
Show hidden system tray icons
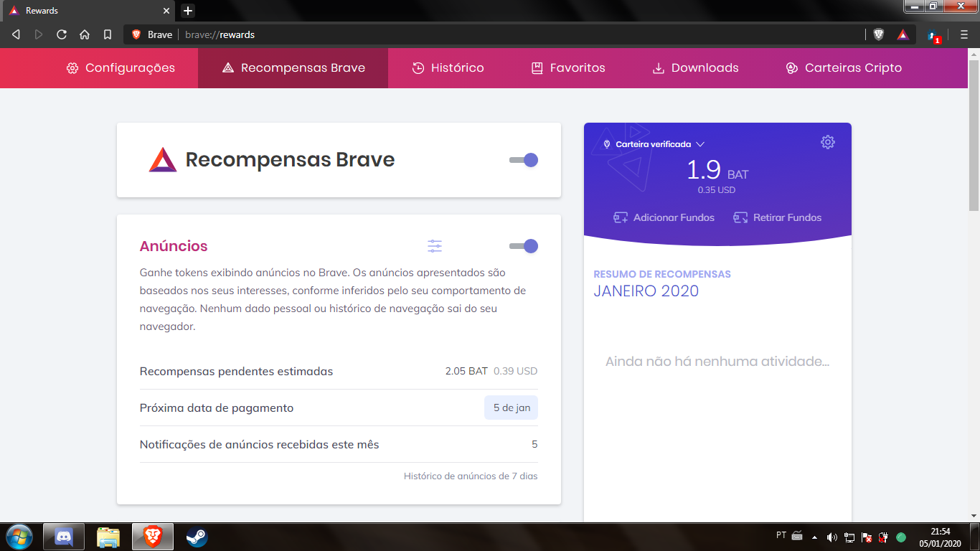[814, 537]
